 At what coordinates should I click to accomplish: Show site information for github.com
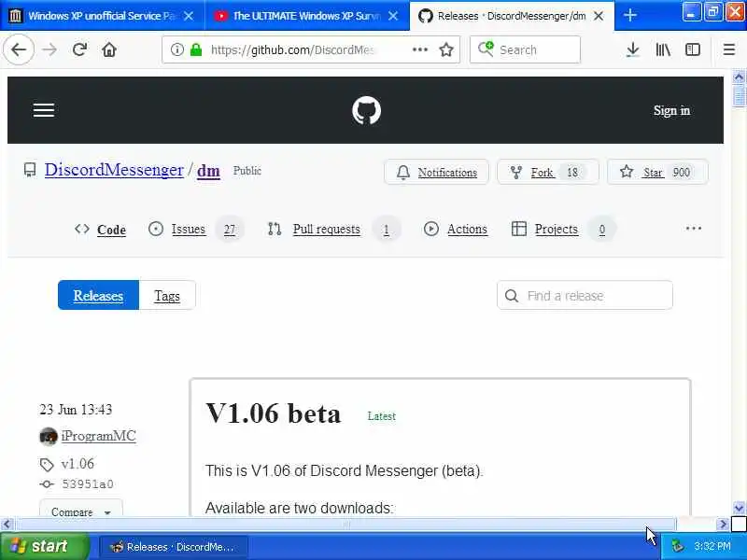click(x=176, y=49)
